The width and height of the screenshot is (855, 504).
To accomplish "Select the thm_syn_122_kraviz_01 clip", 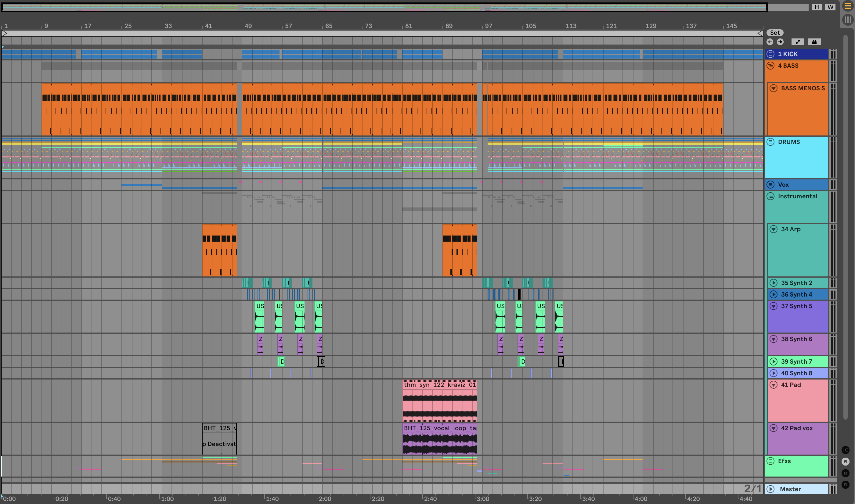I will [440, 385].
